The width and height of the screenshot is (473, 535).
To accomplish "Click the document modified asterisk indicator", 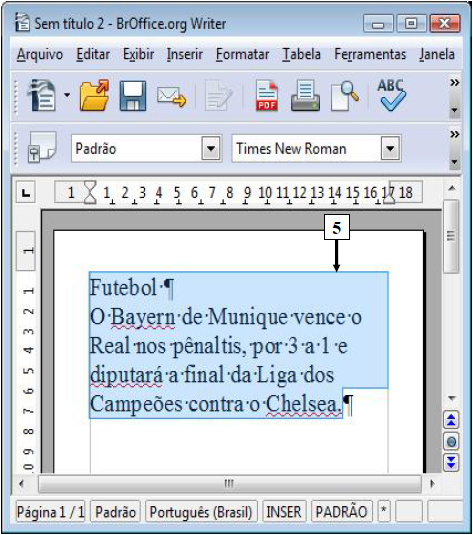I will tap(384, 511).
